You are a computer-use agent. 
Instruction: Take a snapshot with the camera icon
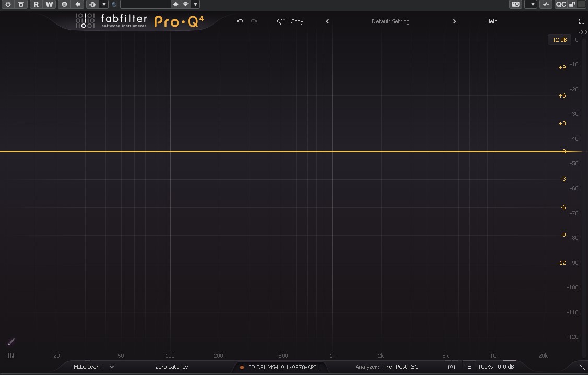[515, 4]
